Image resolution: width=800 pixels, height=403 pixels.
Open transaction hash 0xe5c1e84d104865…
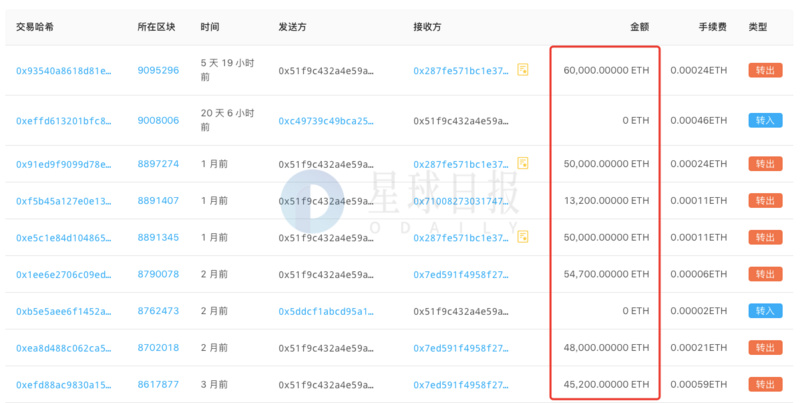point(64,238)
